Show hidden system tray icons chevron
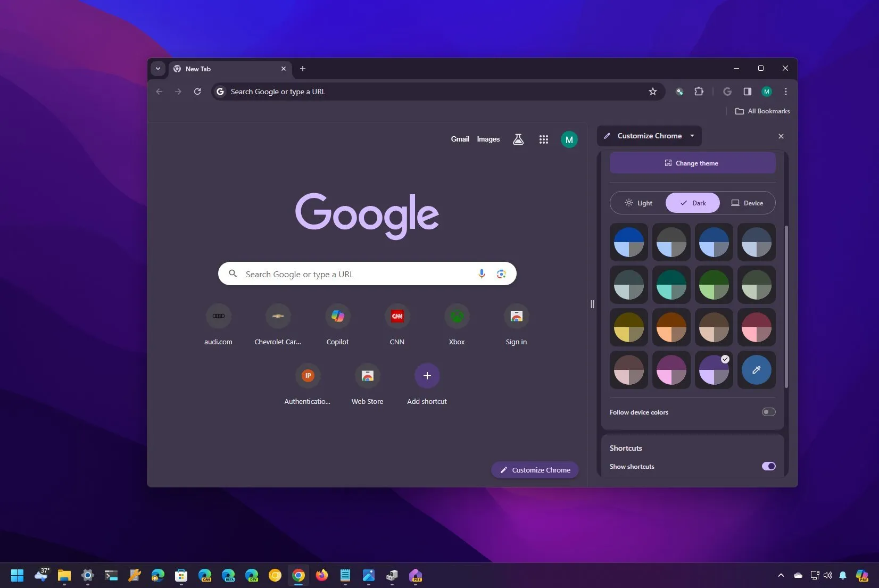Viewport: 879px width, 588px height. point(781,575)
